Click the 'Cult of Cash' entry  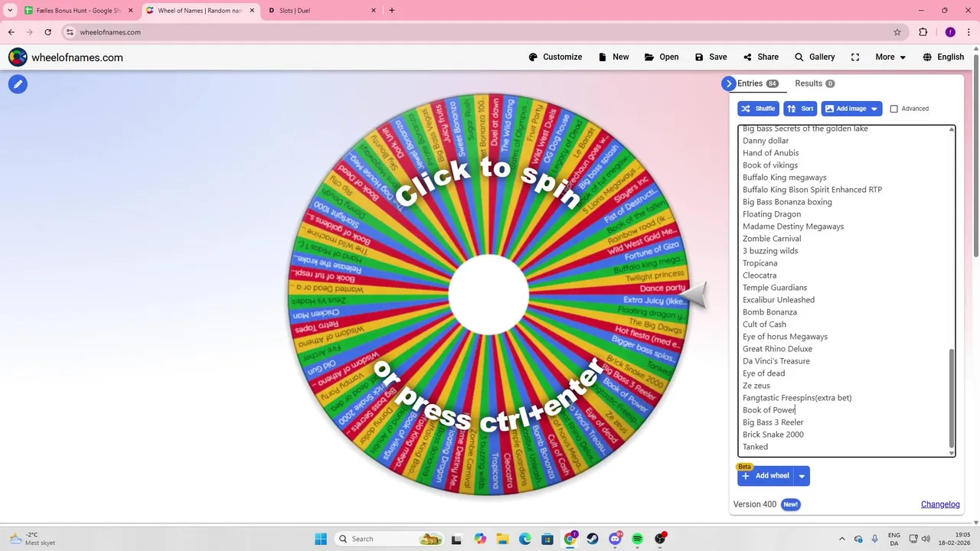coord(764,324)
